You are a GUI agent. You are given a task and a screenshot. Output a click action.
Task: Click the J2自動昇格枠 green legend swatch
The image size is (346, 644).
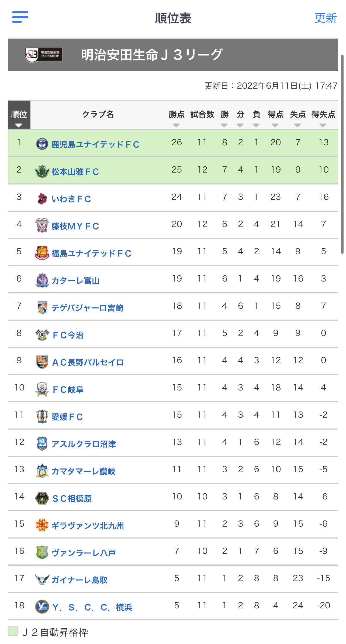(13, 631)
